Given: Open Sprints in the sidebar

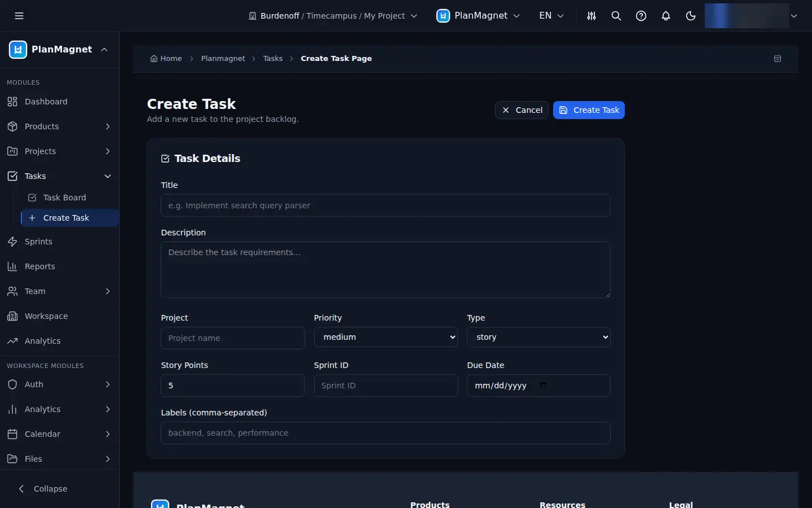Looking at the screenshot, I should pos(59,242).
